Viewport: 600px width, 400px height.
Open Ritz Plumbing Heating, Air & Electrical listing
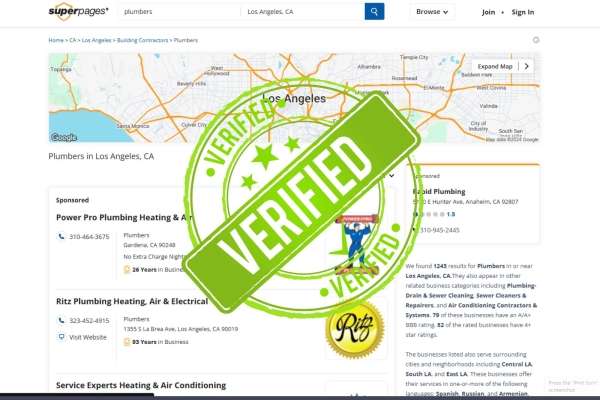(132, 301)
